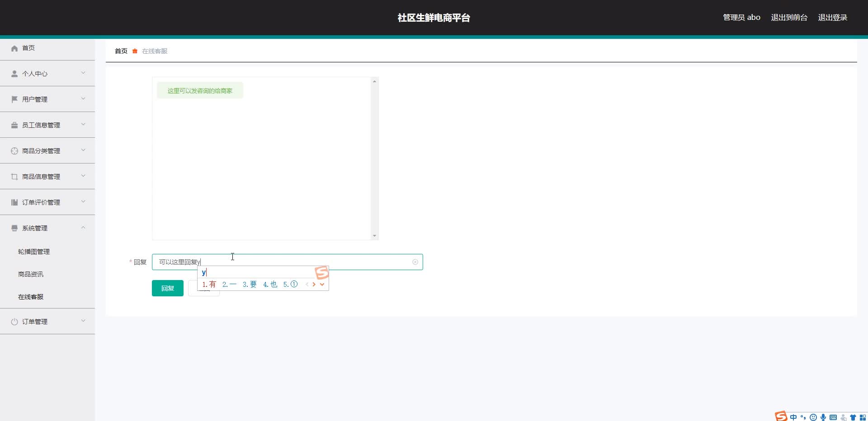Open the Sogou soft keyboard icon
Image resolution: width=868 pixels, height=421 pixels.
833,417
